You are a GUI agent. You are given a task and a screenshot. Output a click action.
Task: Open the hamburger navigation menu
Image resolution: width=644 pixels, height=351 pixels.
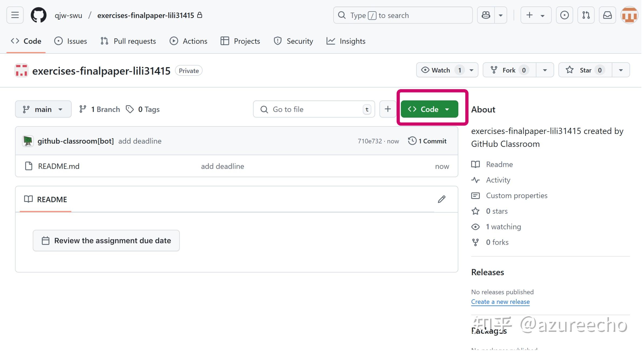coord(15,15)
